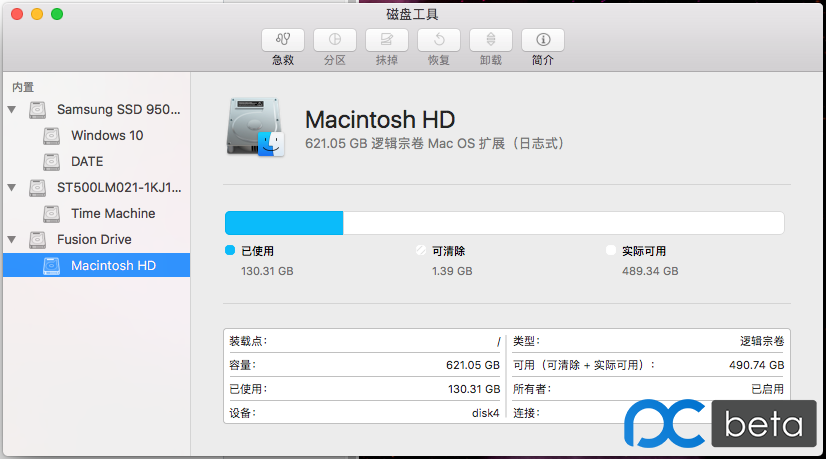Show volume info with 简介 button
Image resolution: width=826 pixels, height=459 pixels.
(543, 40)
